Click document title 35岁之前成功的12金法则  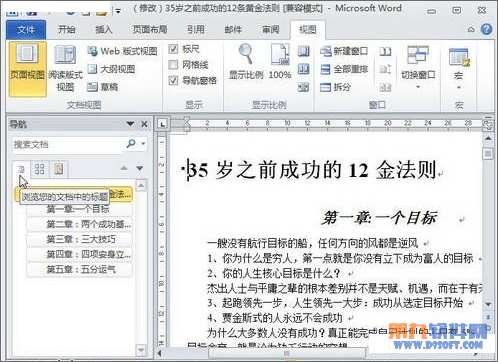point(313,170)
